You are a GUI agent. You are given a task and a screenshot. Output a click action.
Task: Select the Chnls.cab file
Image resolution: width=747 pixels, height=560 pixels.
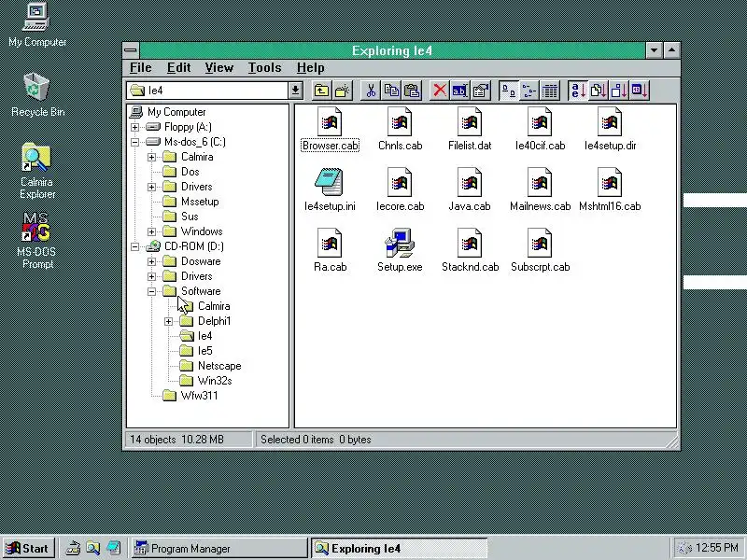click(400, 130)
